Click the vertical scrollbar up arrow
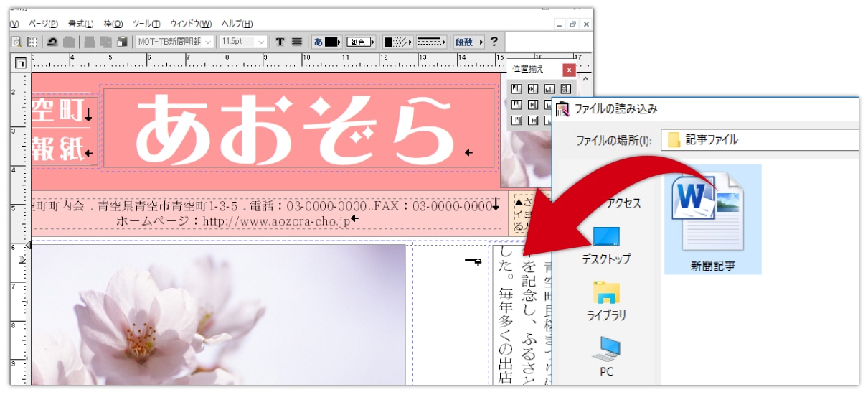The height and width of the screenshot is (395, 868). pyautogui.click(x=586, y=80)
